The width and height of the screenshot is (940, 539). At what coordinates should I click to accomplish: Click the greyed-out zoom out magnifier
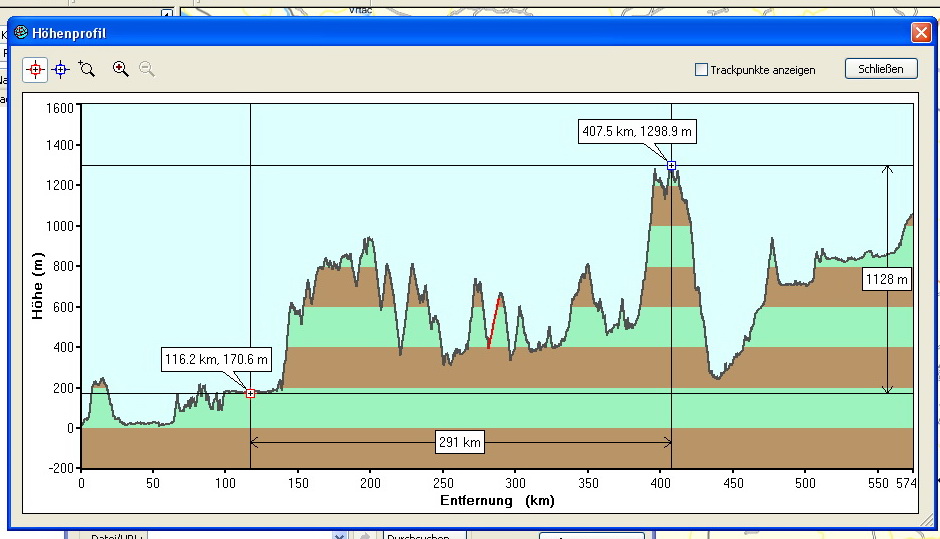pos(147,69)
